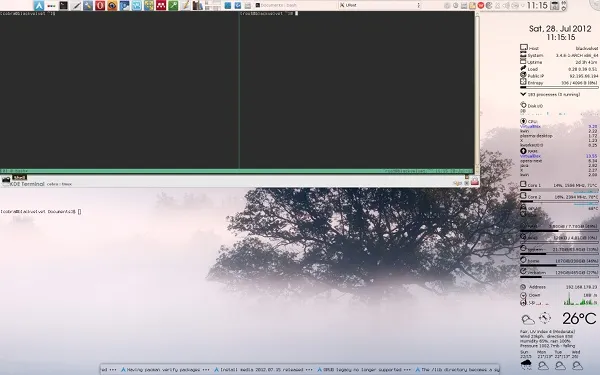Click the volume speaker tray icon
This screenshot has width=600, height=375.
[506, 5]
